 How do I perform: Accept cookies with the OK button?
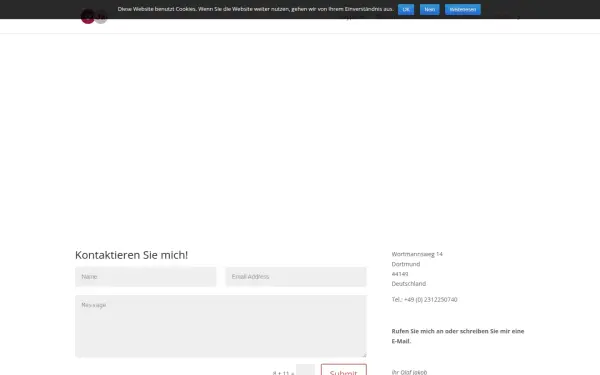406,10
